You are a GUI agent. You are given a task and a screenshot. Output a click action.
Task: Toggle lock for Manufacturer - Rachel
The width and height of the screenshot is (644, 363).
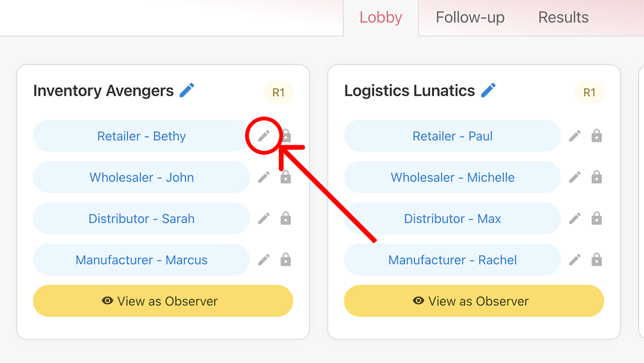(596, 260)
